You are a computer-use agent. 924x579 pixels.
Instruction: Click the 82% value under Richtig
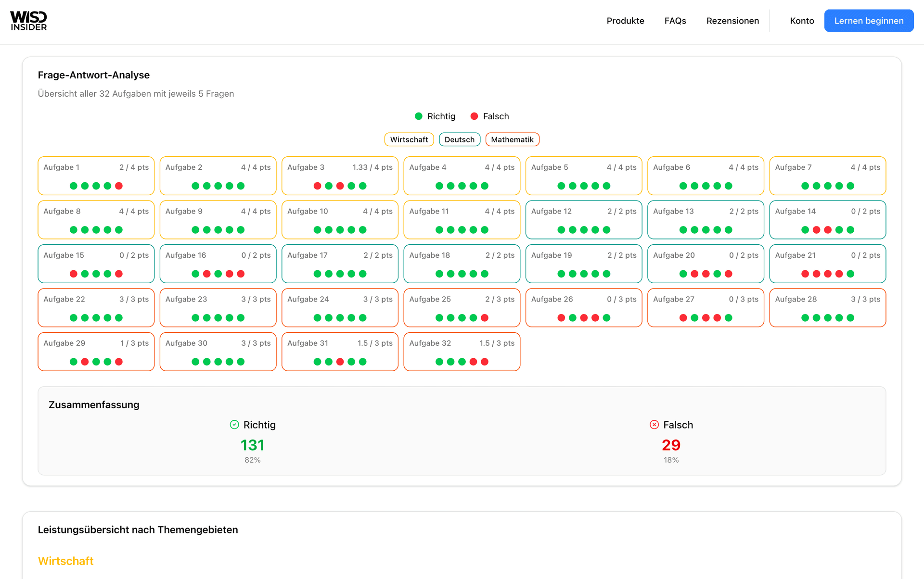(x=252, y=460)
